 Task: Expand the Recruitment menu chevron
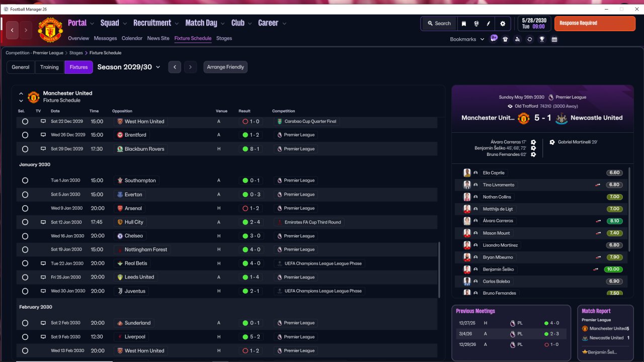tap(177, 24)
